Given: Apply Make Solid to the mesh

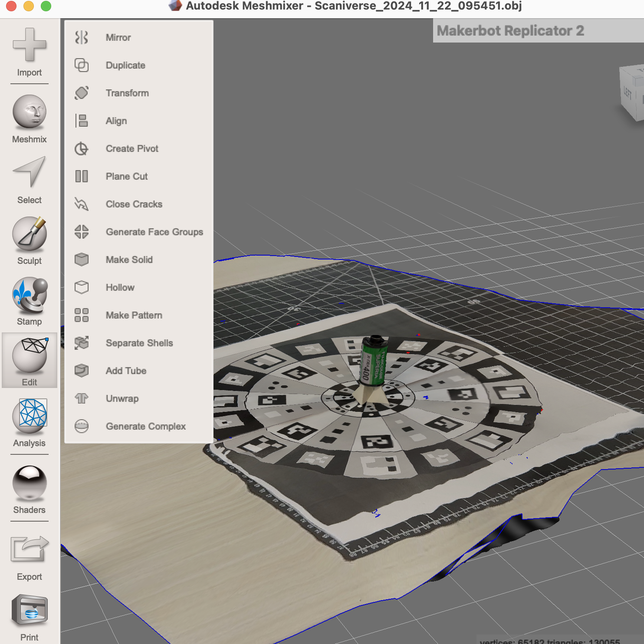Looking at the screenshot, I should pos(129,260).
